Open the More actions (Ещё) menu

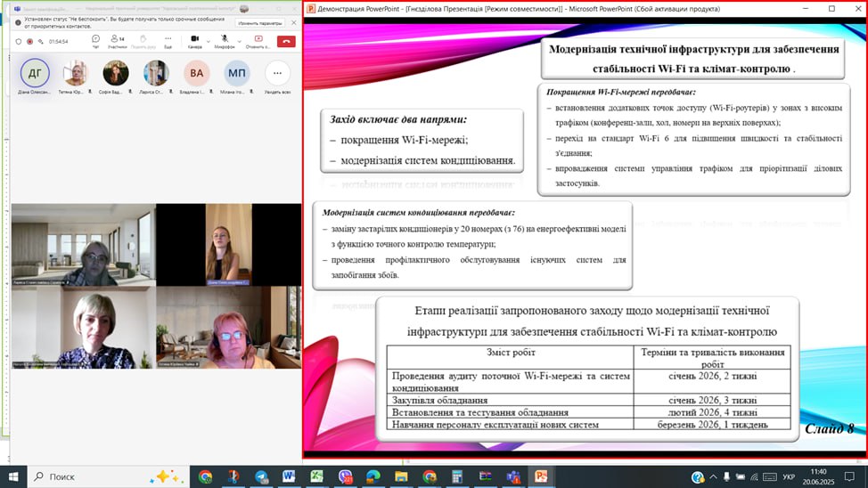pos(168,40)
